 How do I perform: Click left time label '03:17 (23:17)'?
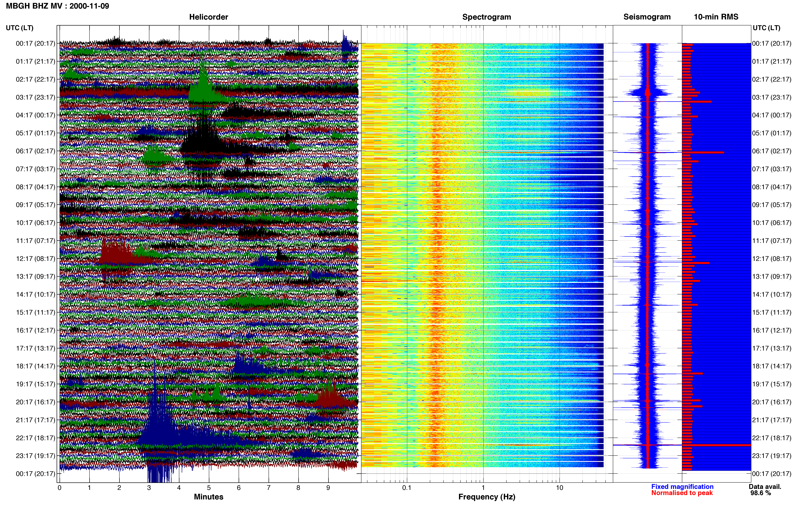click(x=36, y=97)
